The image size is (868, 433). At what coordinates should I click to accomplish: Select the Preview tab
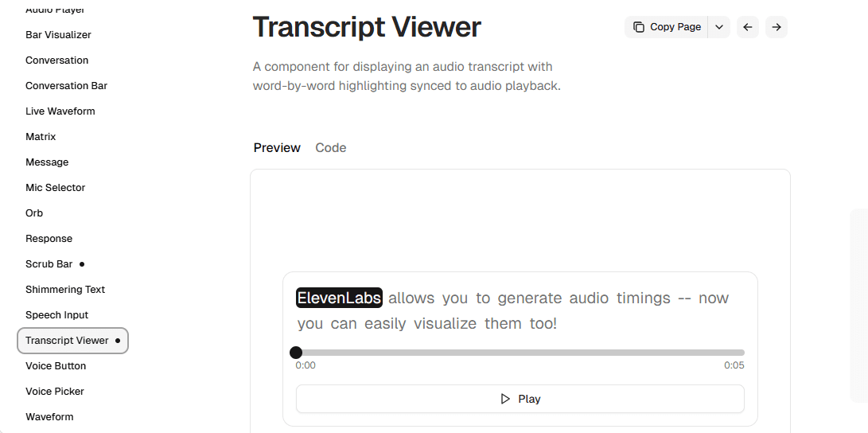click(277, 147)
